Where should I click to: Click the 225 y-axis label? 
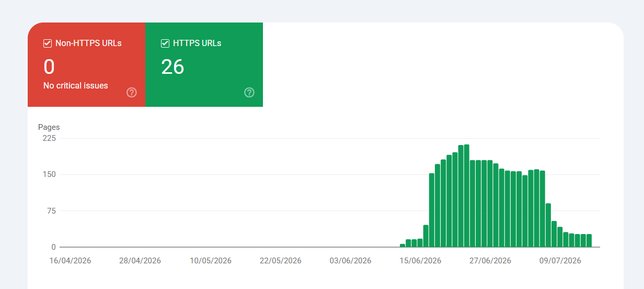pyautogui.click(x=50, y=138)
